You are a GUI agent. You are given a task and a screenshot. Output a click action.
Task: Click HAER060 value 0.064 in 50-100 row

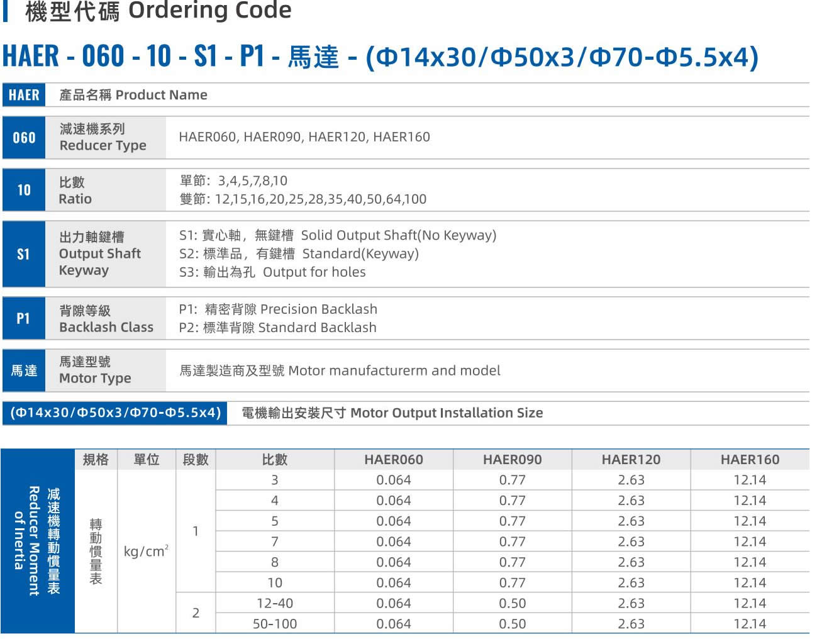click(394, 625)
